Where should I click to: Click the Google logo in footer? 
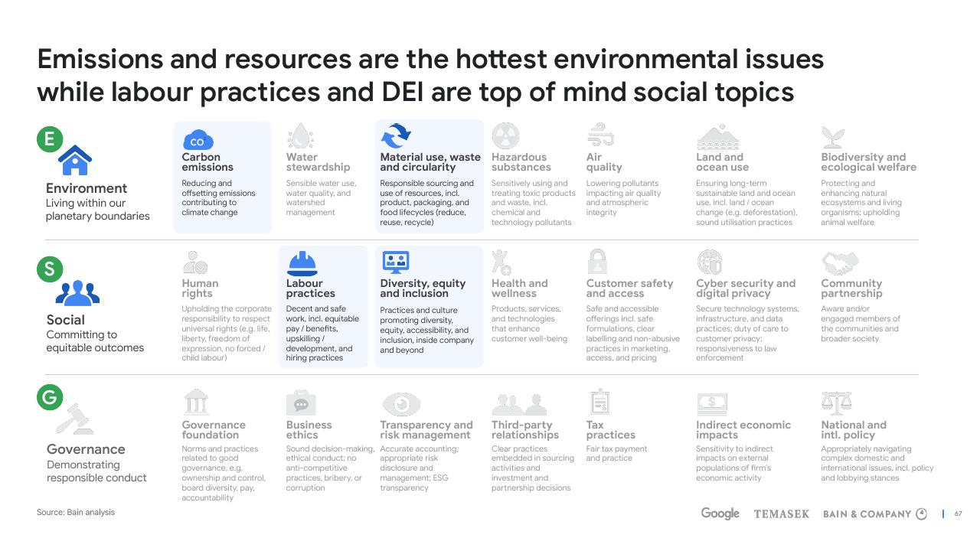coord(720,514)
